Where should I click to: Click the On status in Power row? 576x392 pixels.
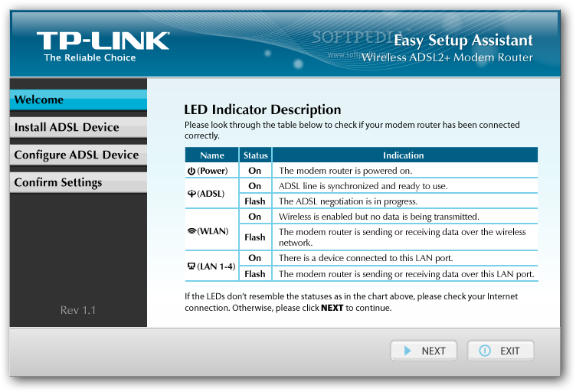point(255,171)
